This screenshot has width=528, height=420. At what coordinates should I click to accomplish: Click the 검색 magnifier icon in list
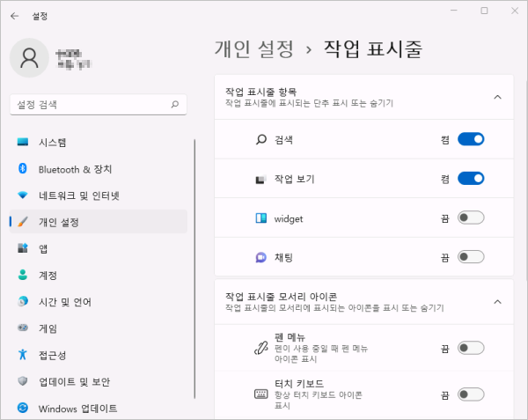pos(261,139)
